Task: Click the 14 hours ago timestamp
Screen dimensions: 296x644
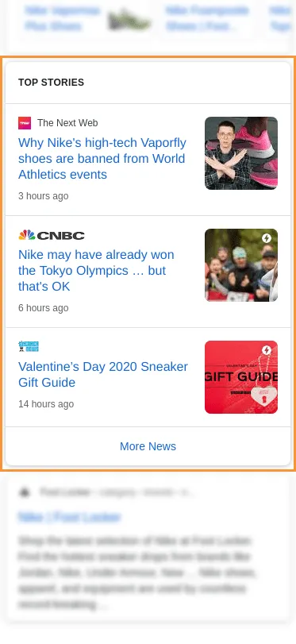Action: point(46,403)
